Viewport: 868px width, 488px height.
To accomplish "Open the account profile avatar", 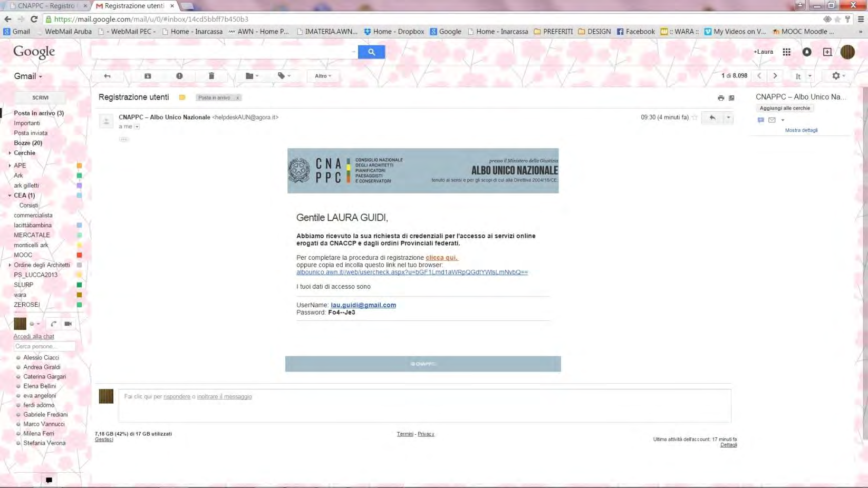I will pos(847,52).
